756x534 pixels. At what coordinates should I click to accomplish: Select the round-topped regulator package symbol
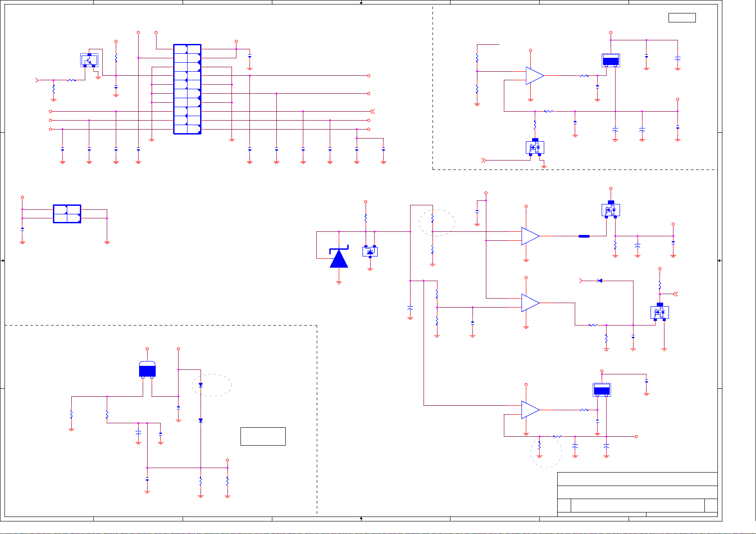pyautogui.click(x=147, y=369)
